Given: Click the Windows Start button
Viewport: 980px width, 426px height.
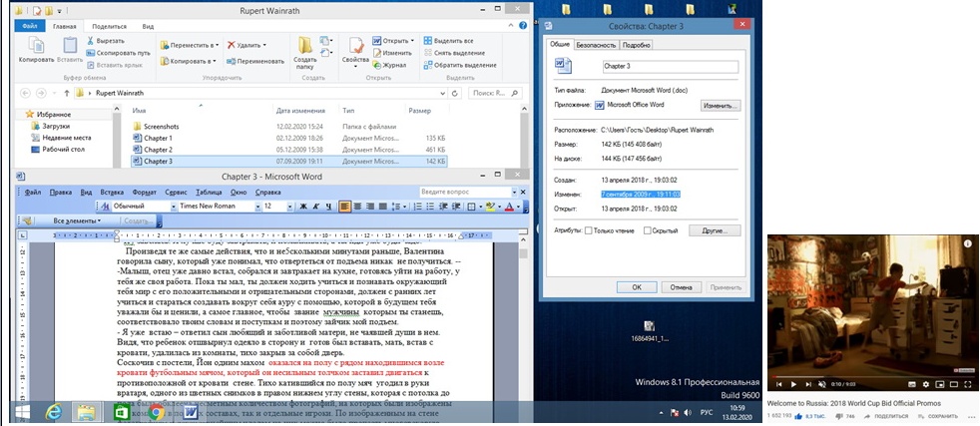Looking at the screenshot, I should tap(23, 412).
